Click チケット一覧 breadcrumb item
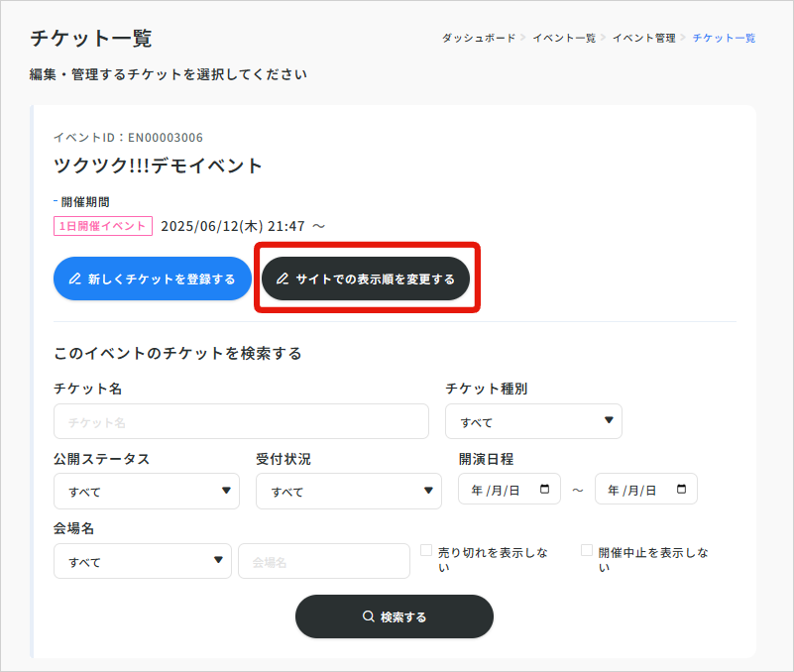This screenshot has width=794, height=672. point(724,38)
